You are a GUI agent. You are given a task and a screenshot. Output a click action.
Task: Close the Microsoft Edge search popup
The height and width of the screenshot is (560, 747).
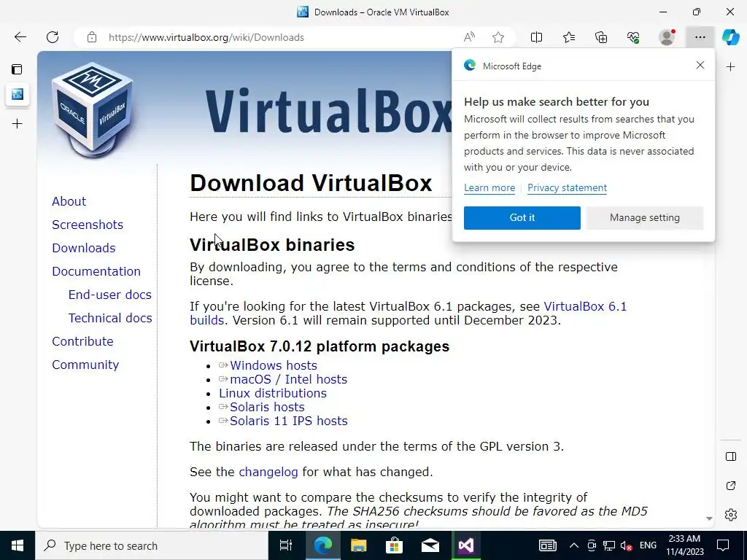[x=700, y=65]
